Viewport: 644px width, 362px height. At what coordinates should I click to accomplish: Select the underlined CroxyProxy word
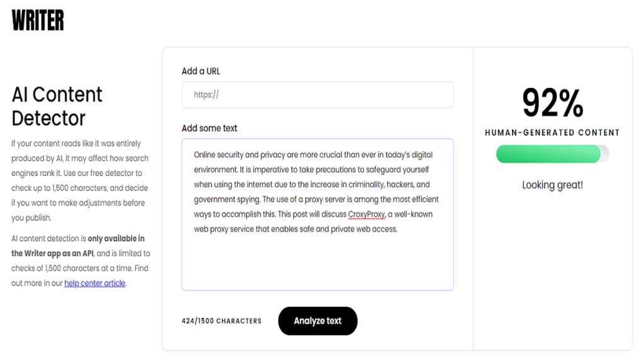click(x=367, y=214)
